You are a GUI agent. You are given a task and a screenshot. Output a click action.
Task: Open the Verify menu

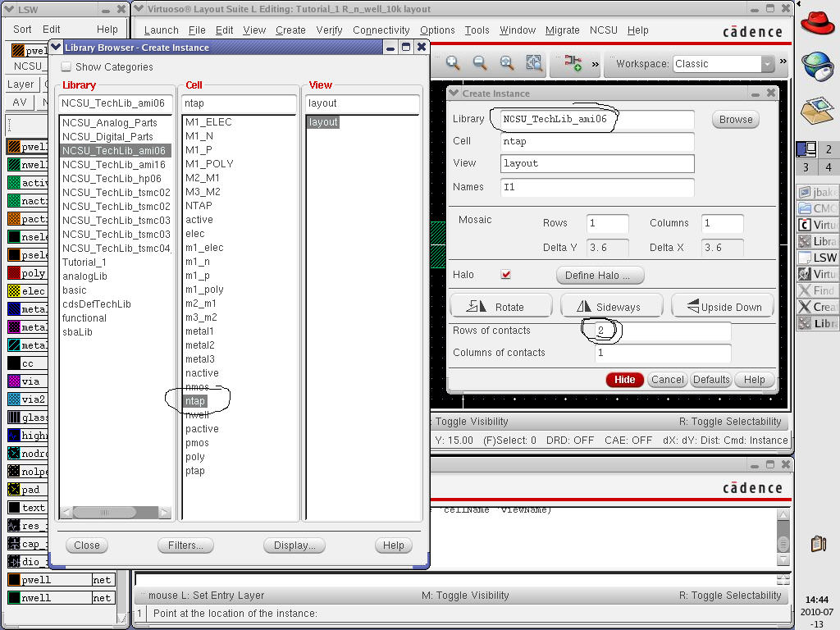[329, 30]
